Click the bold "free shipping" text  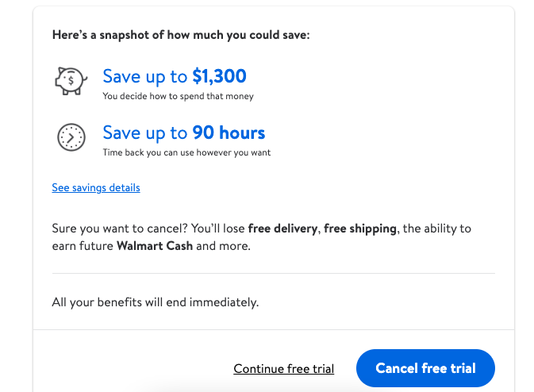pyautogui.click(x=360, y=229)
